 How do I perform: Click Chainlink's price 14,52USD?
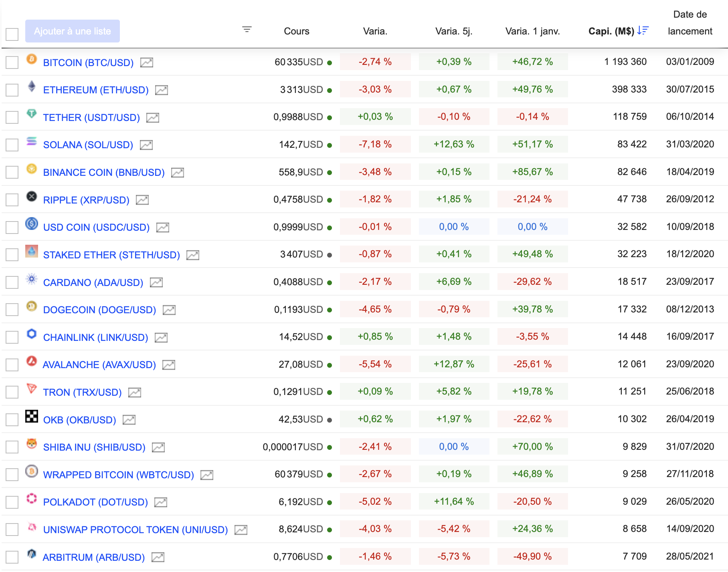tap(301, 337)
